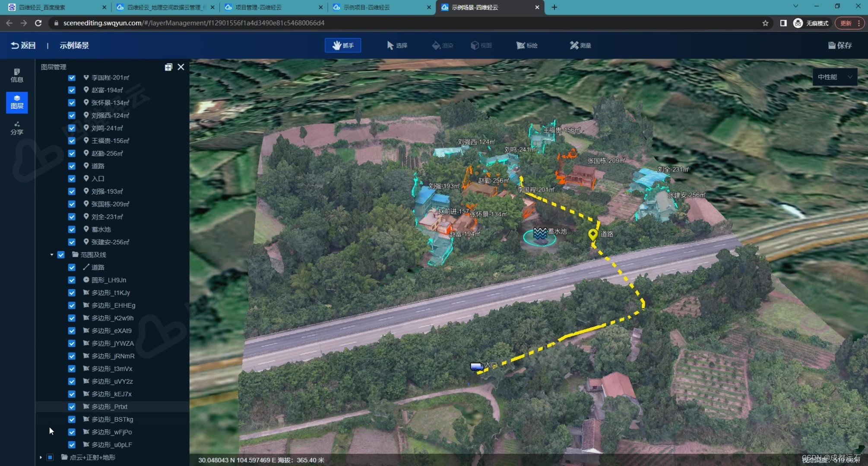Viewport: 868px width, 466px height.
Task: Expand the 点云+正射+地形 folder
Action: (41, 457)
